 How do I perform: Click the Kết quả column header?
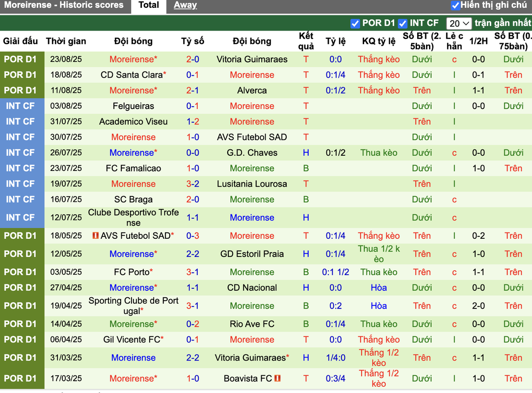(x=306, y=41)
